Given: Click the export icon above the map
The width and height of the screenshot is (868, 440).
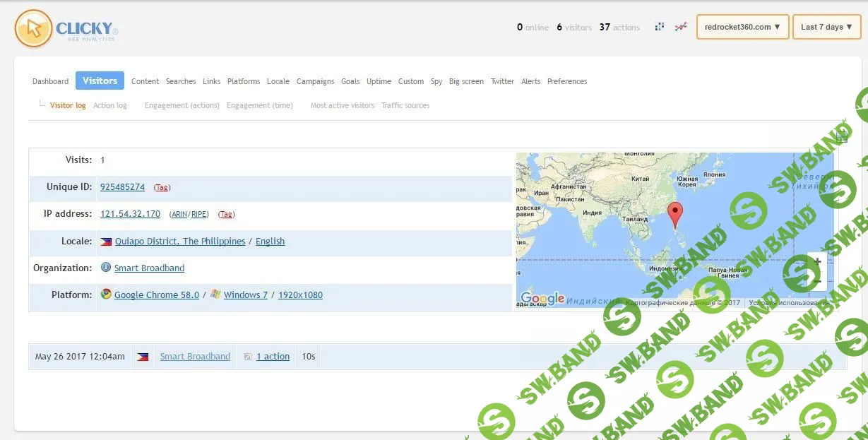Looking at the screenshot, I should tap(841, 137).
